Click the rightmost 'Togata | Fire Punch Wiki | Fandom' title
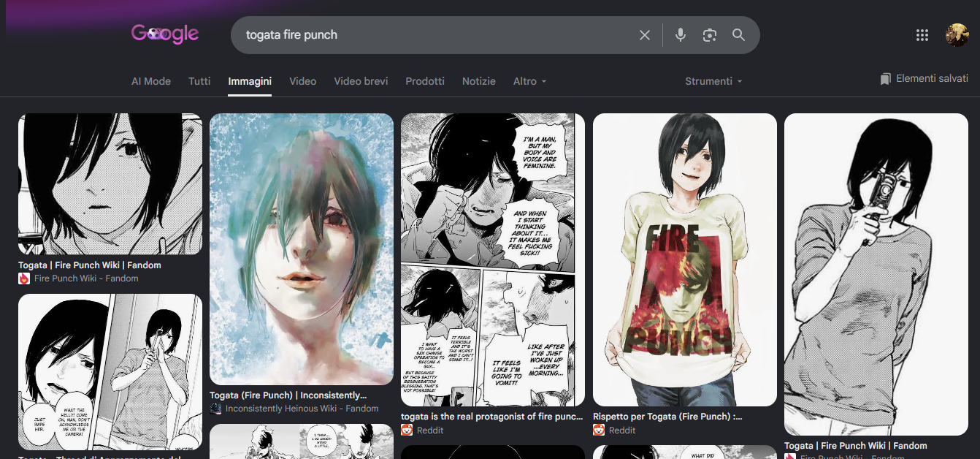The height and width of the screenshot is (459, 980). (x=856, y=446)
